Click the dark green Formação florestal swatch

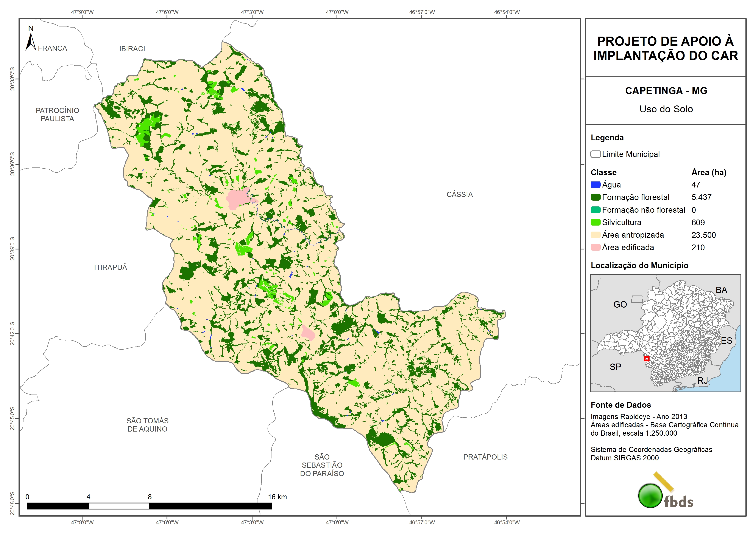pos(595,197)
